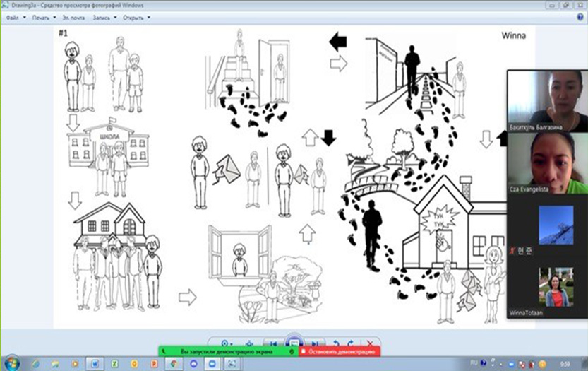Start the slide show with center button
The height and width of the screenshot is (371, 588).
pyautogui.click(x=294, y=343)
